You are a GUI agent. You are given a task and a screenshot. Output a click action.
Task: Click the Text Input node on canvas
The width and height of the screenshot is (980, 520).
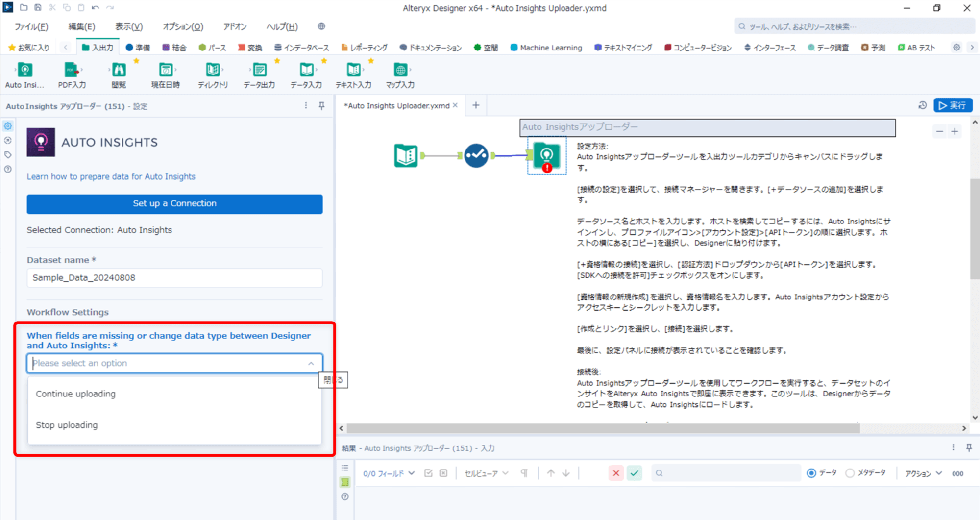406,156
